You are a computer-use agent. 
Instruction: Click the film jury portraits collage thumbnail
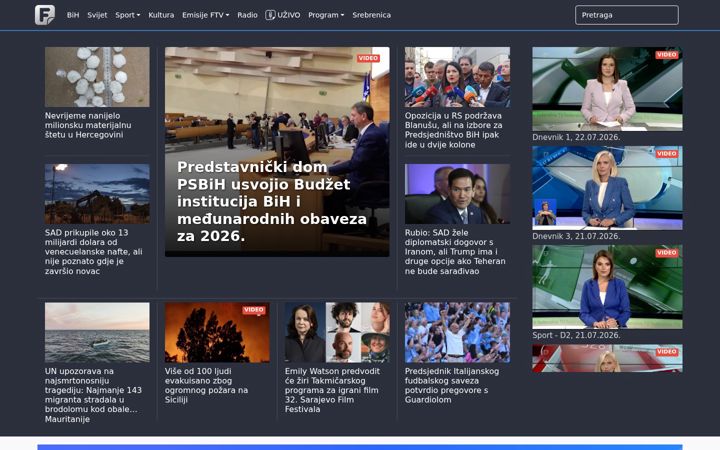pyautogui.click(x=337, y=332)
